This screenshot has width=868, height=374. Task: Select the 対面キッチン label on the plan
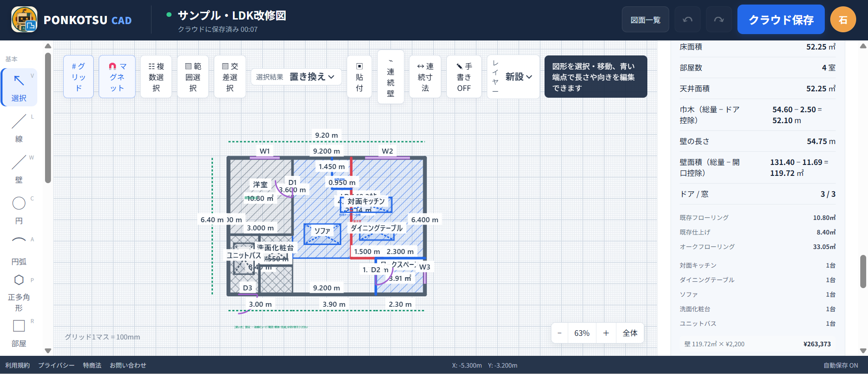click(x=366, y=201)
